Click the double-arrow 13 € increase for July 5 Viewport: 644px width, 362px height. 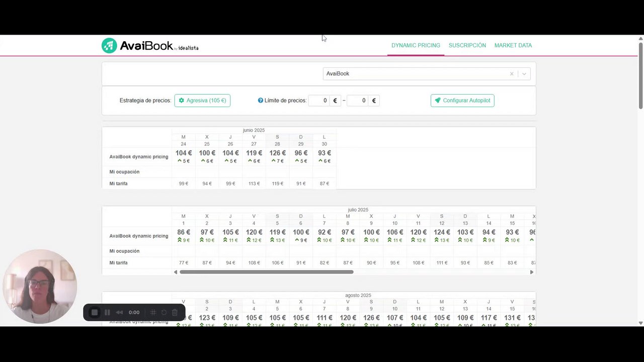[x=277, y=240]
